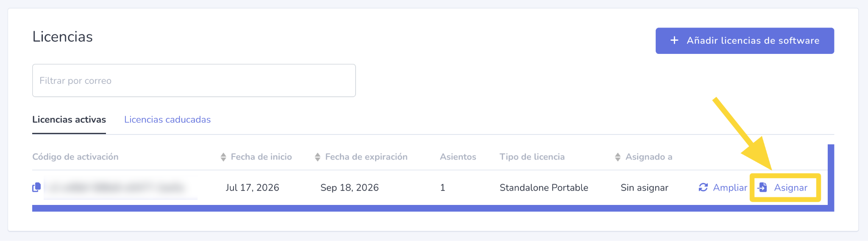Sort by Fecha de inicio using the arrows
The width and height of the screenshot is (868, 241).
(223, 157)
